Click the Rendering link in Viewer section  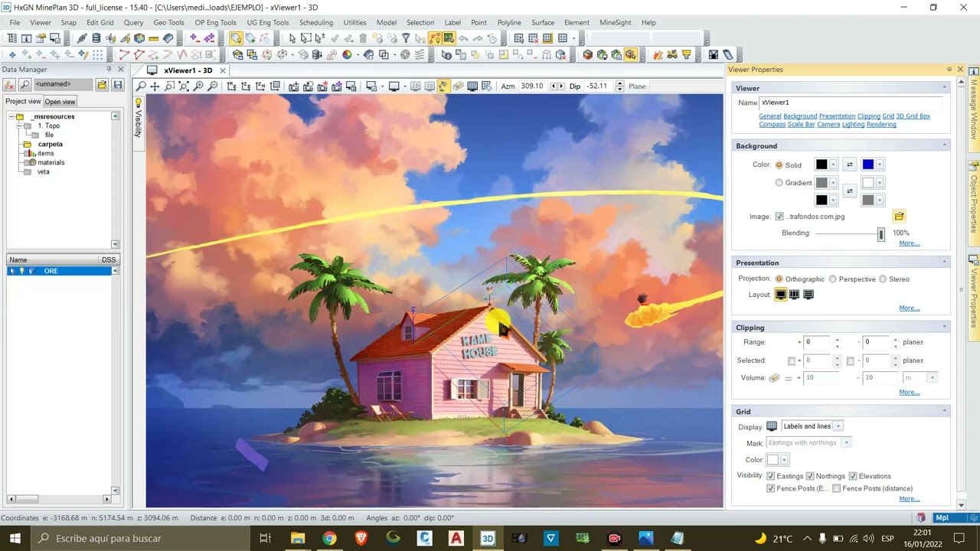point(881,125)
